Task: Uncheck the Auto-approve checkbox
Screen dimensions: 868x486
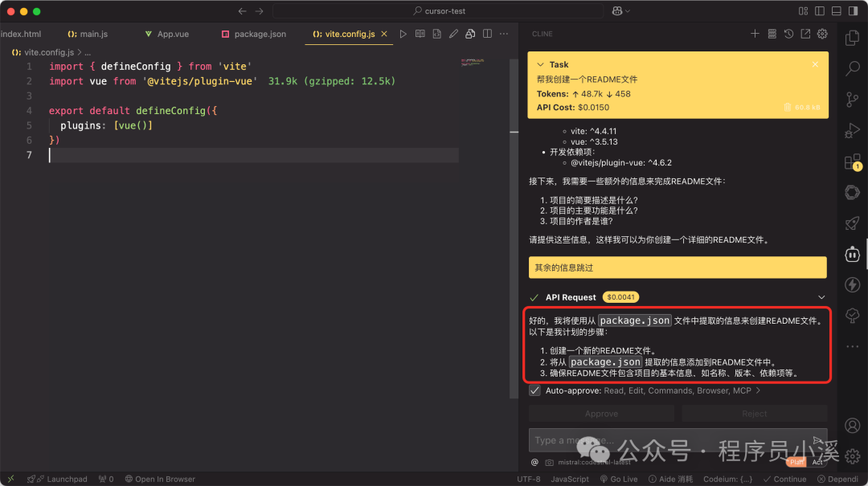Action: pos(534,390)
